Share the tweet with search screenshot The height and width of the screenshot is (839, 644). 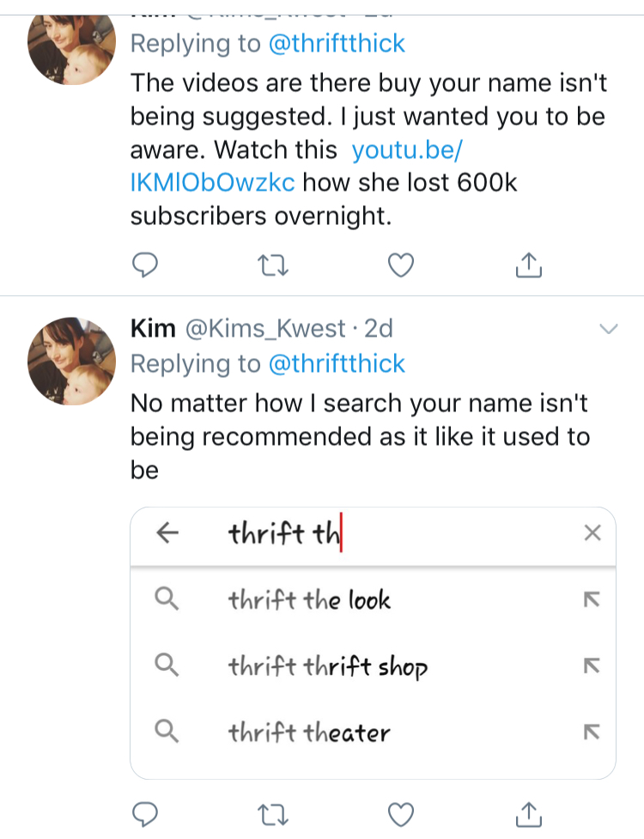[x=529, y=813]
